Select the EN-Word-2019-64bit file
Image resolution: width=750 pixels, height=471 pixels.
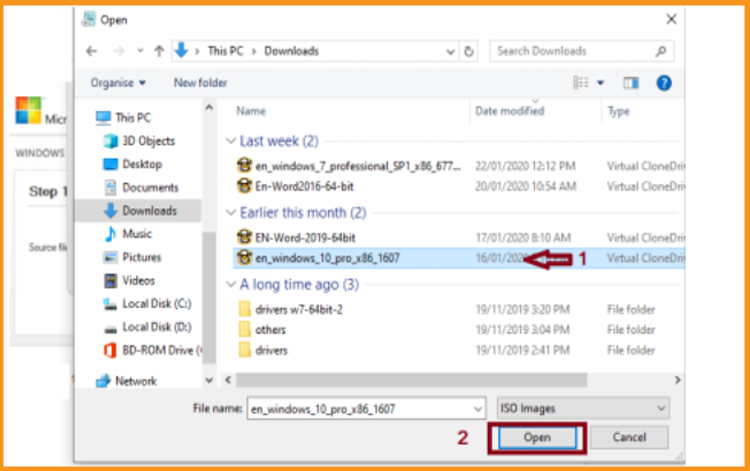click(305, 238)
